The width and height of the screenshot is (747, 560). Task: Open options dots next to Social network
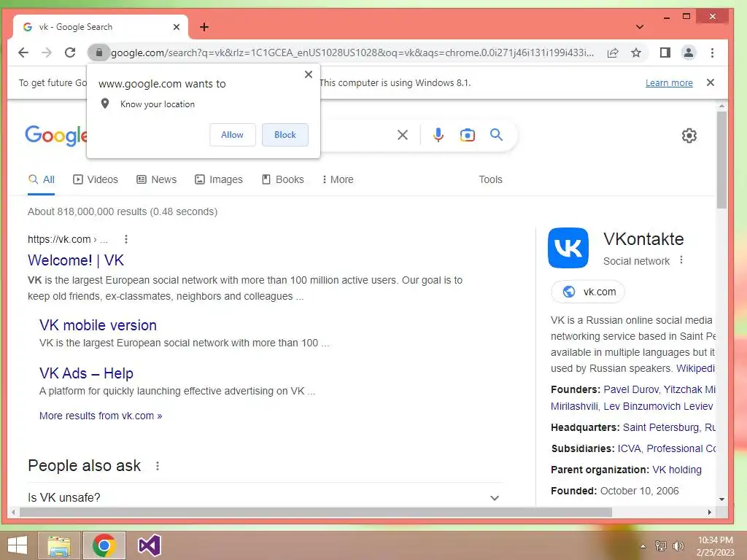681,260
